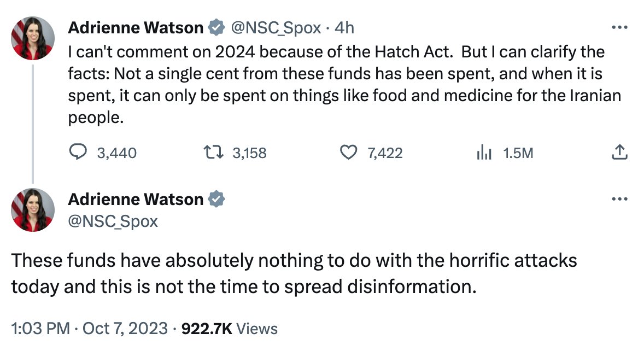The width and height of the screenshot is (644, 351).
Task: Like the first tweet with heart icon
Action: (349, 153)
